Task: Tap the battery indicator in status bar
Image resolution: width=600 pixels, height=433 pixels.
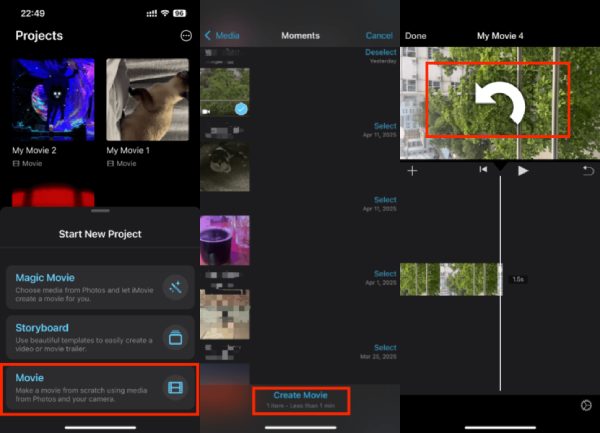Action: [x=179, y=13]
